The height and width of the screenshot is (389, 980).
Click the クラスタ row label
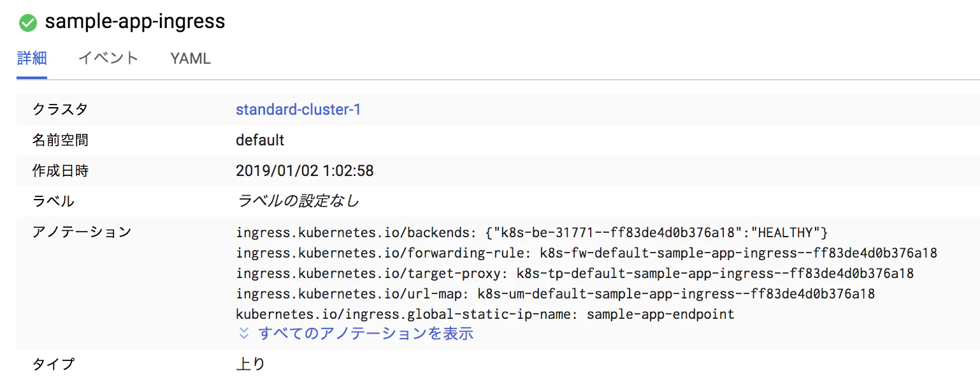tap(60, 110)
